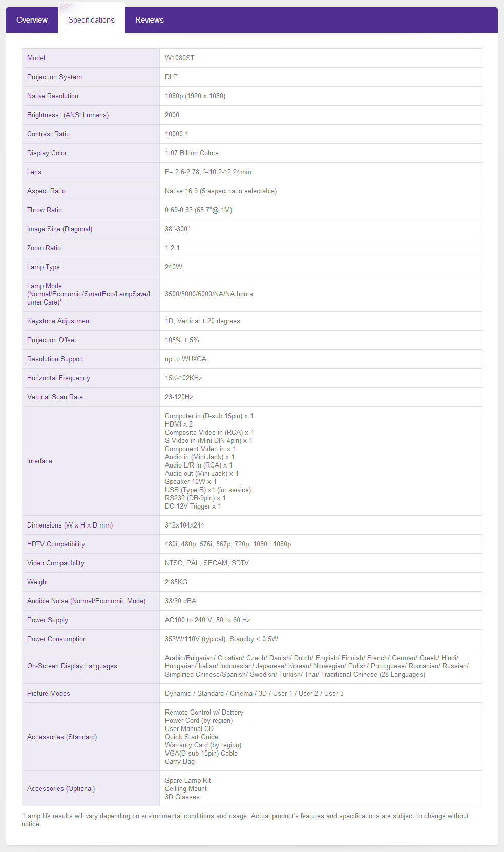Click the On-Screen Display Languages label
The height and width of the screenshot is (852, 504).
[72, 666]
